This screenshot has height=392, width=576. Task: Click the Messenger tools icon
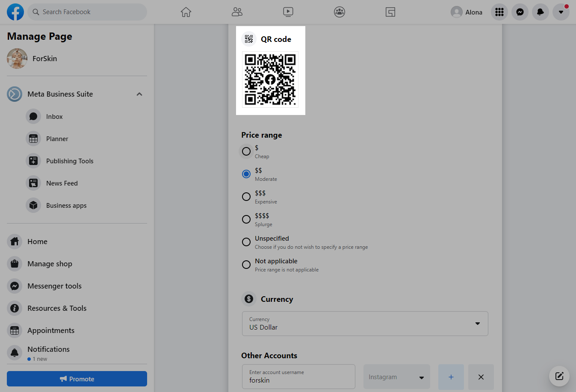15,286
